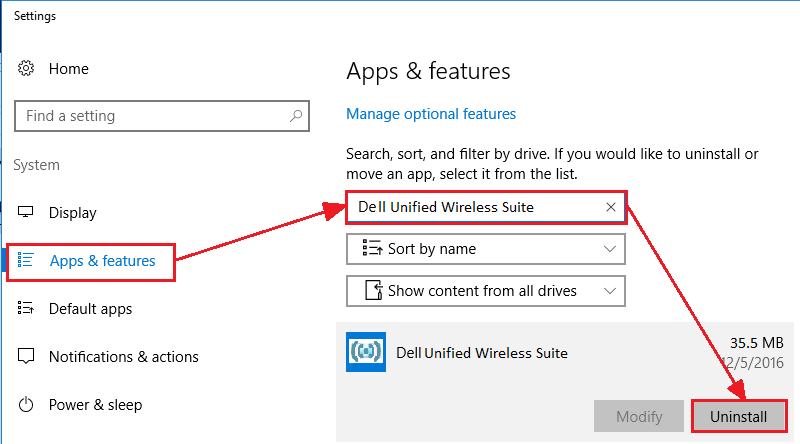Click the Apps & features list icon
Image resolution: width=800 pixels, height=444 pixels.
(x=26, y=260)
